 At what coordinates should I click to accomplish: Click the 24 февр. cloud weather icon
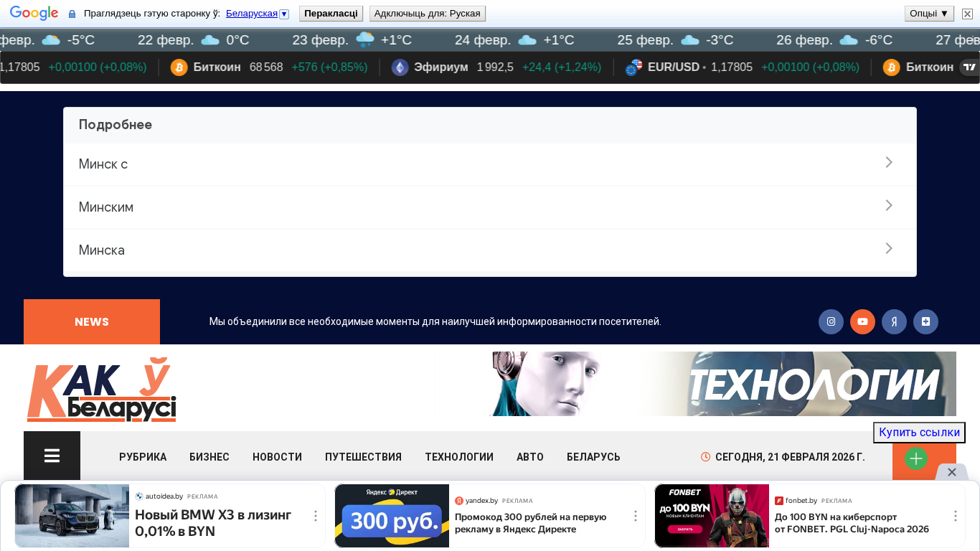527,40
